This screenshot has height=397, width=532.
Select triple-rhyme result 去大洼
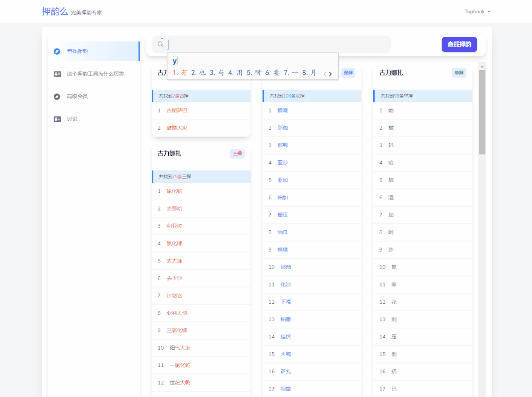tap(175, 261)
